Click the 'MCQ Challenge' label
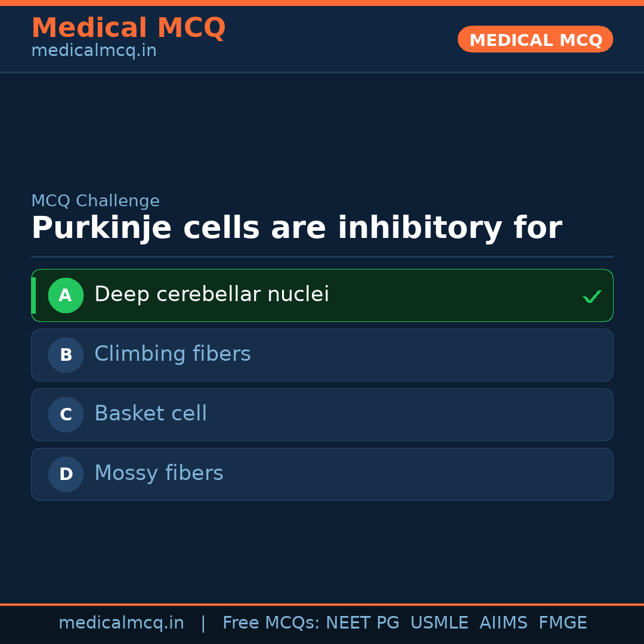The image size is (644, 644). coord(95,201)
